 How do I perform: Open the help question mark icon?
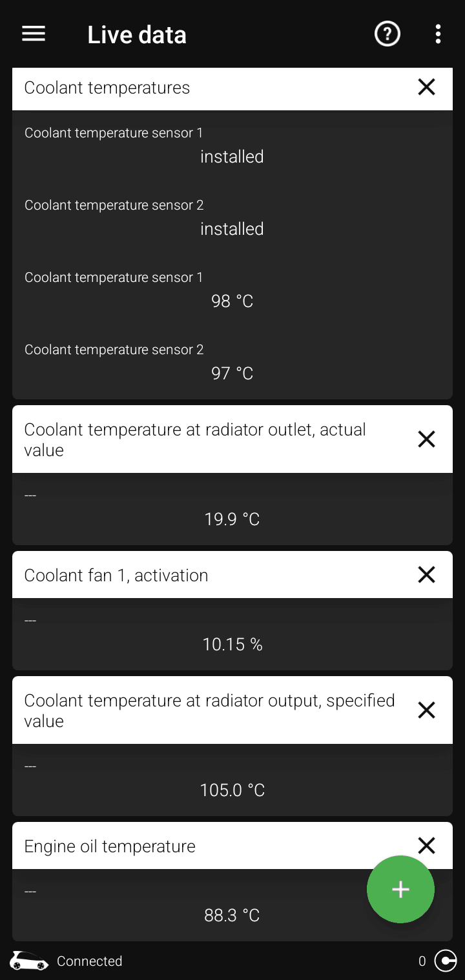click(x=387, y=34)
